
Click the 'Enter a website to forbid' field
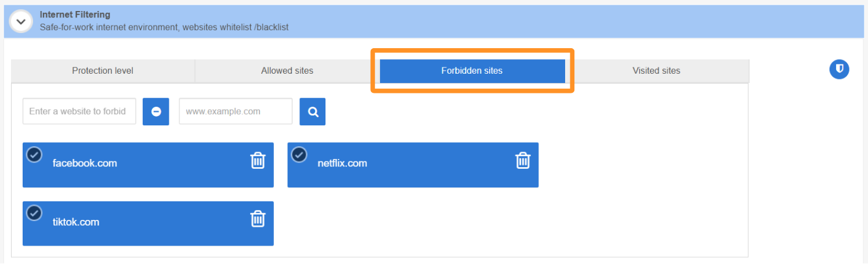[79, 111]
